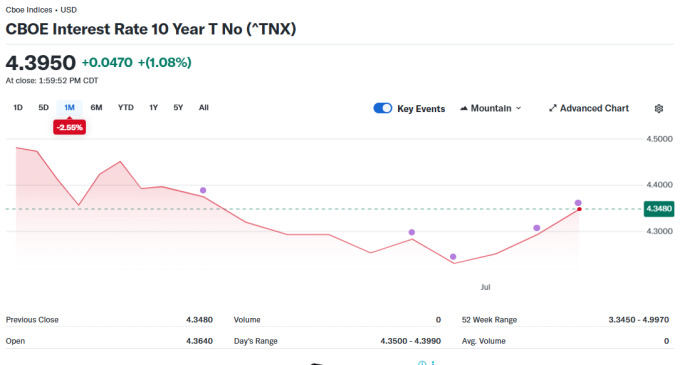Click the 52 Week Range label
680x365 pixels.
489,320
